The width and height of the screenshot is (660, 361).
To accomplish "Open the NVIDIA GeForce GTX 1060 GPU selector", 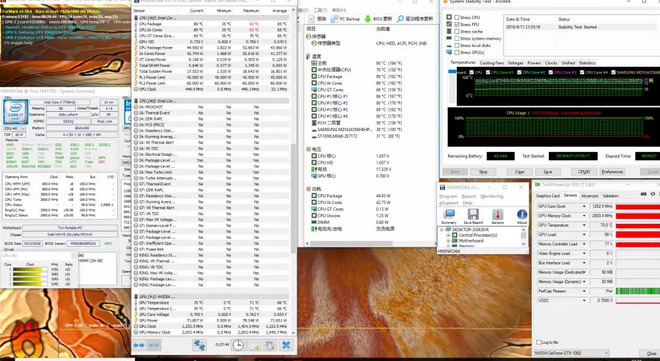I will (571, 353).
